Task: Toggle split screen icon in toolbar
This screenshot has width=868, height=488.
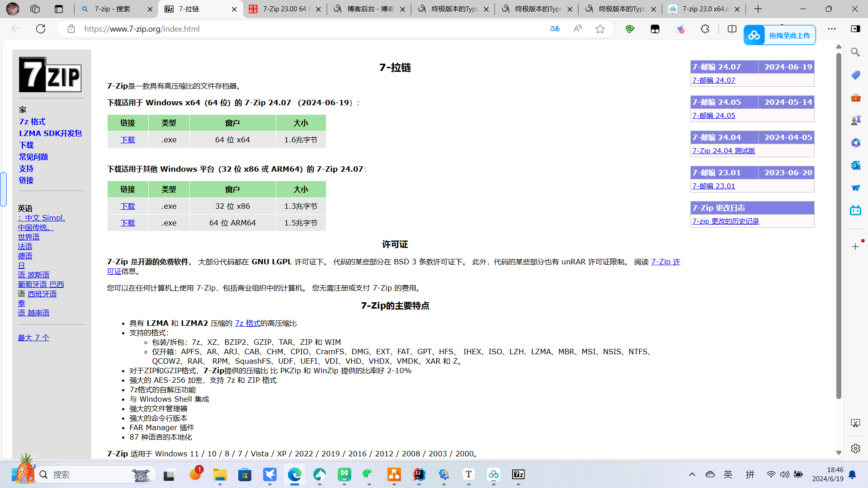Action: (x=732, y=29)
